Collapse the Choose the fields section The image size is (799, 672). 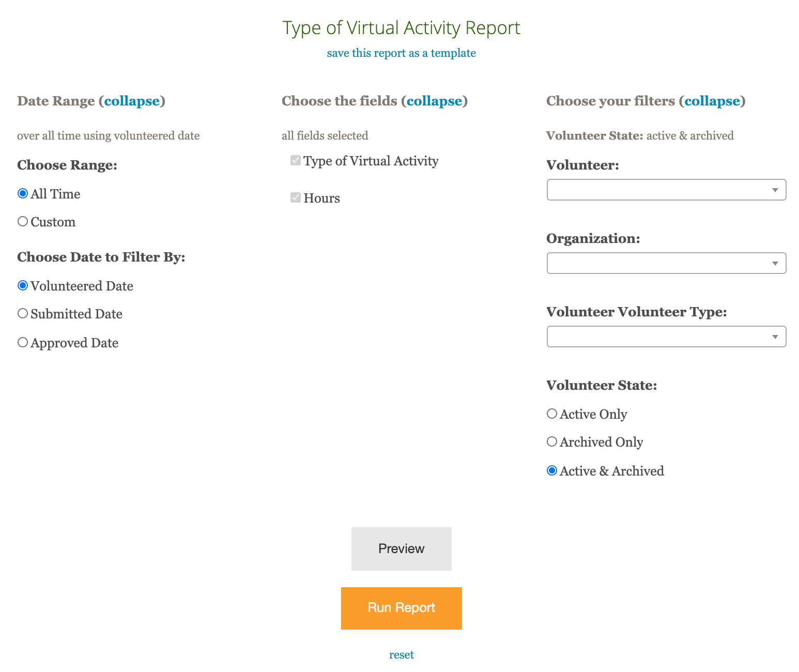(434, 101)
